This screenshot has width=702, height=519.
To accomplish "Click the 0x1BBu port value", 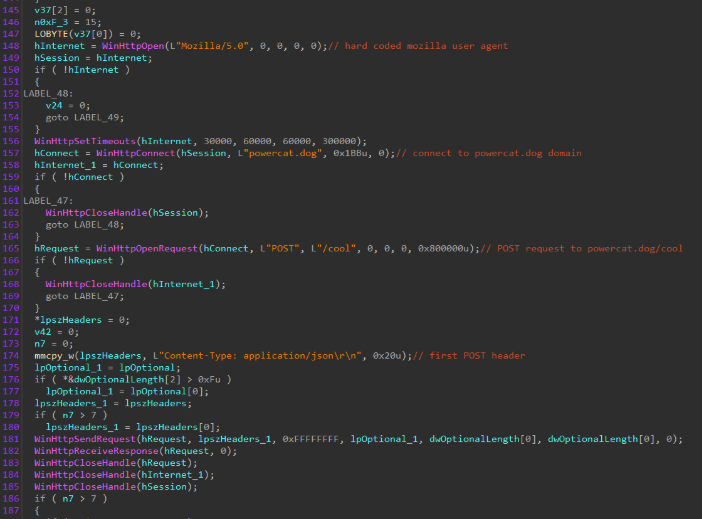I will pos(352,153).
